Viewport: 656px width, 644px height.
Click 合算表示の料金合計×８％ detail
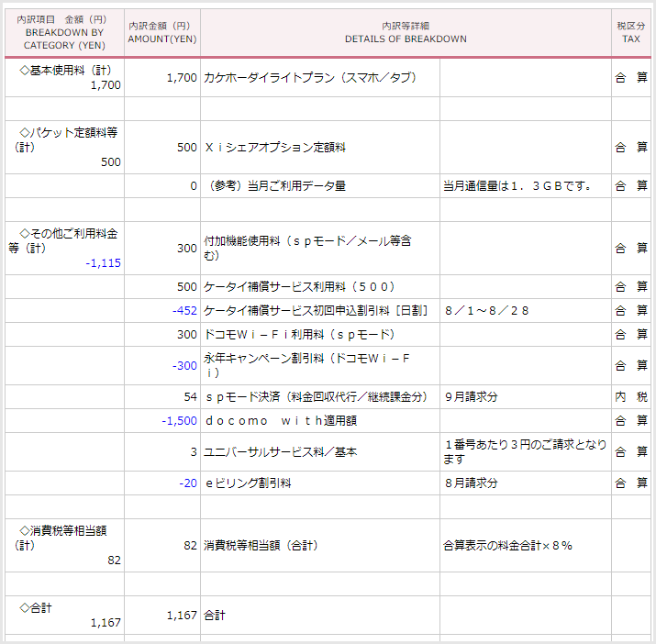coord(507,545)
